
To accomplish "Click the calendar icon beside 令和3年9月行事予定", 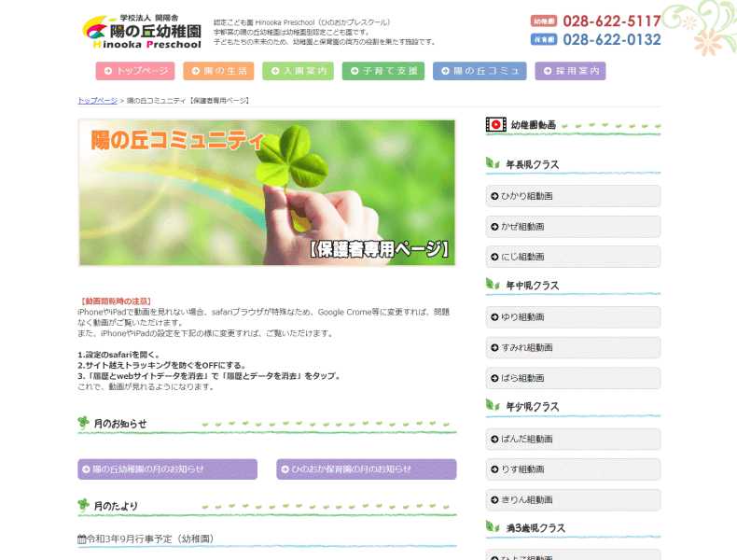I will (x=82, y=539).
